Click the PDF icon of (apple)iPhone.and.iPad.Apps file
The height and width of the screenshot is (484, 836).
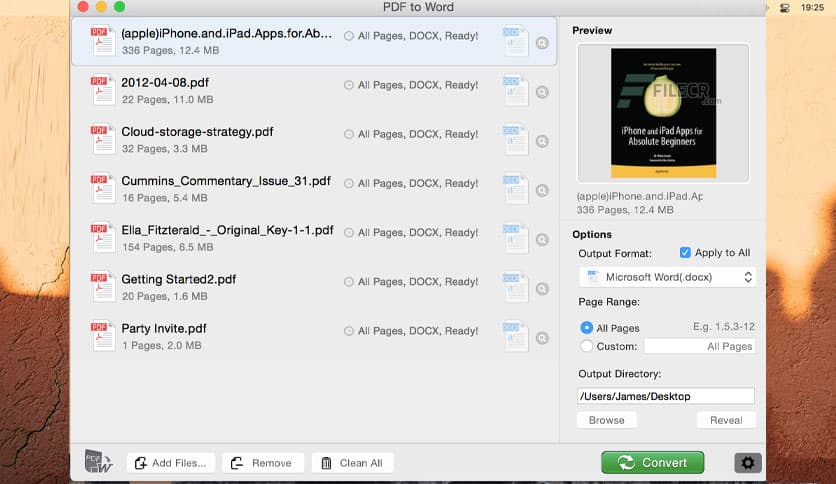(103, 41)
